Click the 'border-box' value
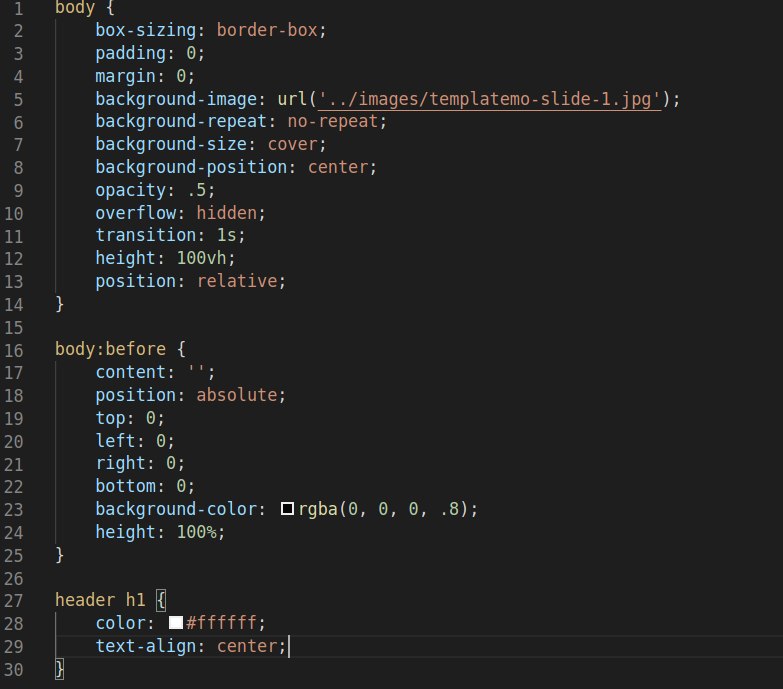The image size is (783, 689). [x=267, y=30]
